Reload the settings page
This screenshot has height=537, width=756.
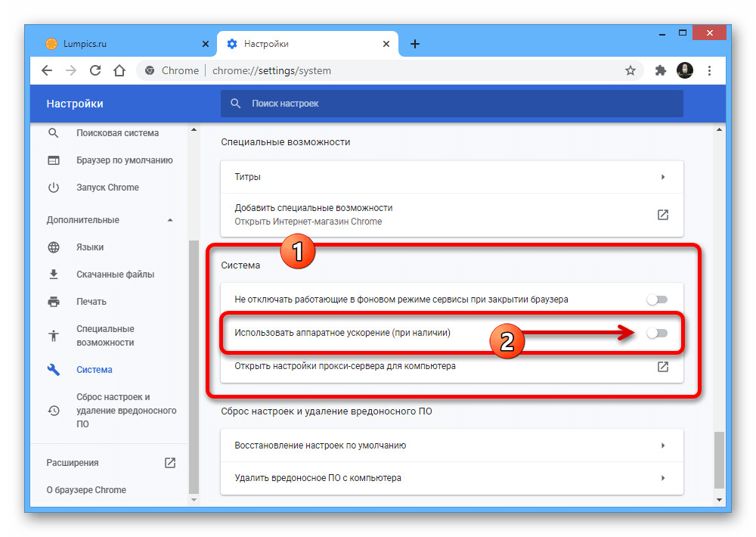(x=95, y=70)
